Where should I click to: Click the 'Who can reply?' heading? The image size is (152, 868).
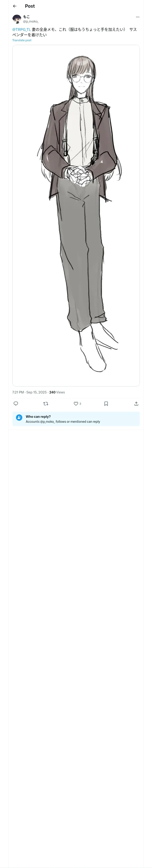[38, 416]
